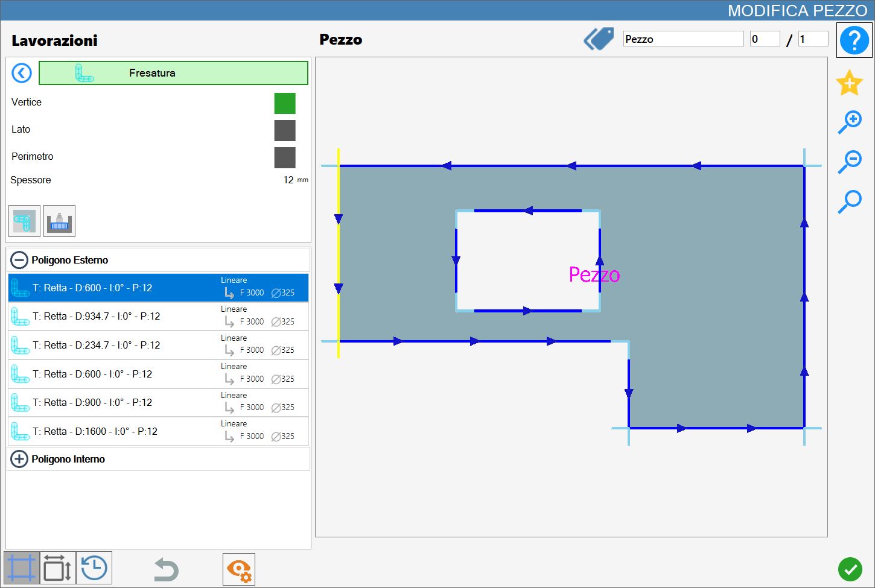875x588 pixels.
Task: Open the history clock icon
Action: click(x=94, y=568)
